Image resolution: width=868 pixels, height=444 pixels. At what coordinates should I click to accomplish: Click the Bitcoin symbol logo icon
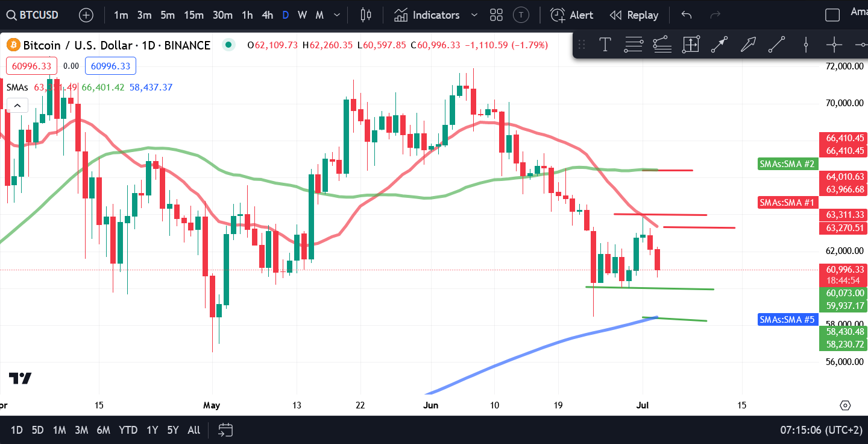coord(13,45)
